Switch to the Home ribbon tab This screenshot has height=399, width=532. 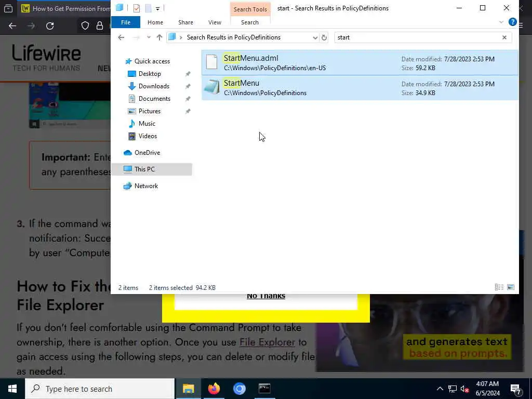[155, 22]
